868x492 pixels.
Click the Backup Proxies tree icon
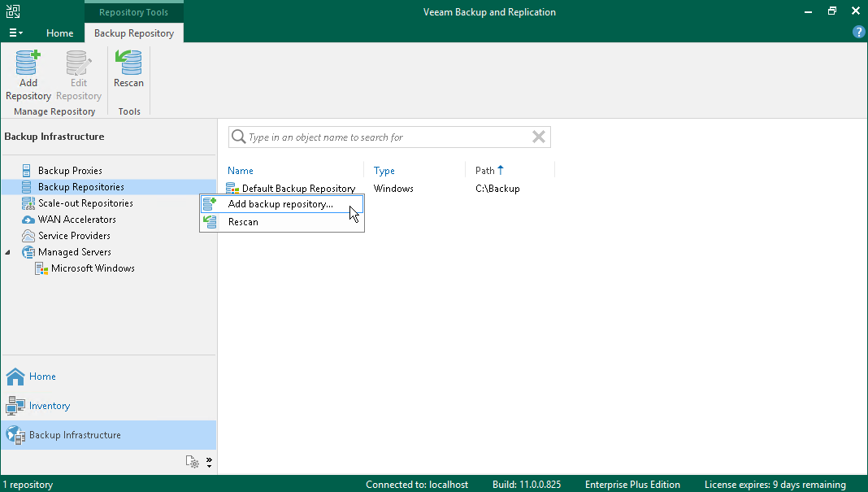(27, 171)
